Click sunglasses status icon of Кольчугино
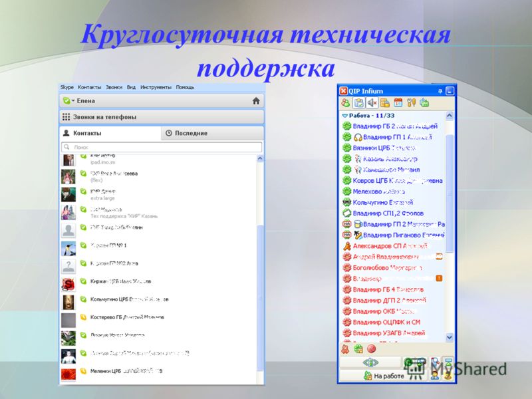 (346, 202)
